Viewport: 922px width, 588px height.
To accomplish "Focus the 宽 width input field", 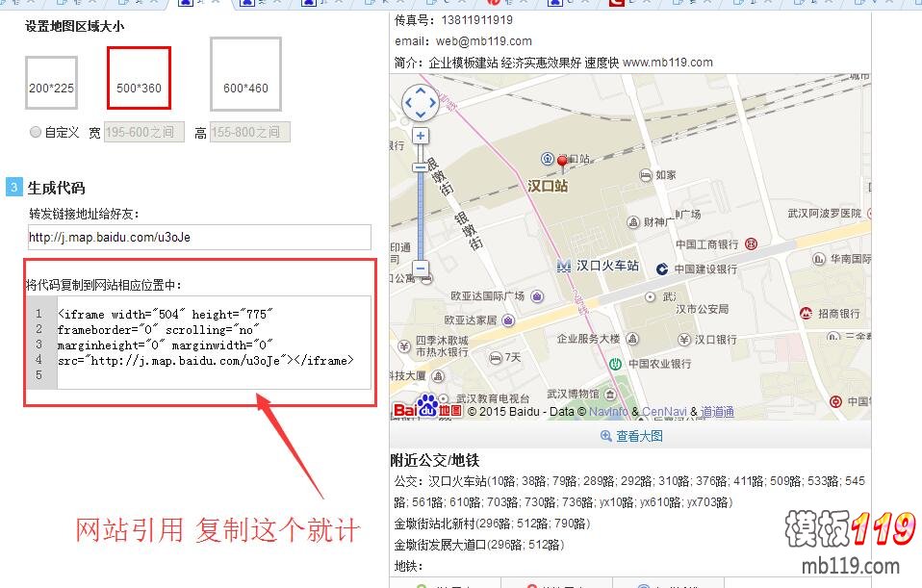I will [144, 132].
